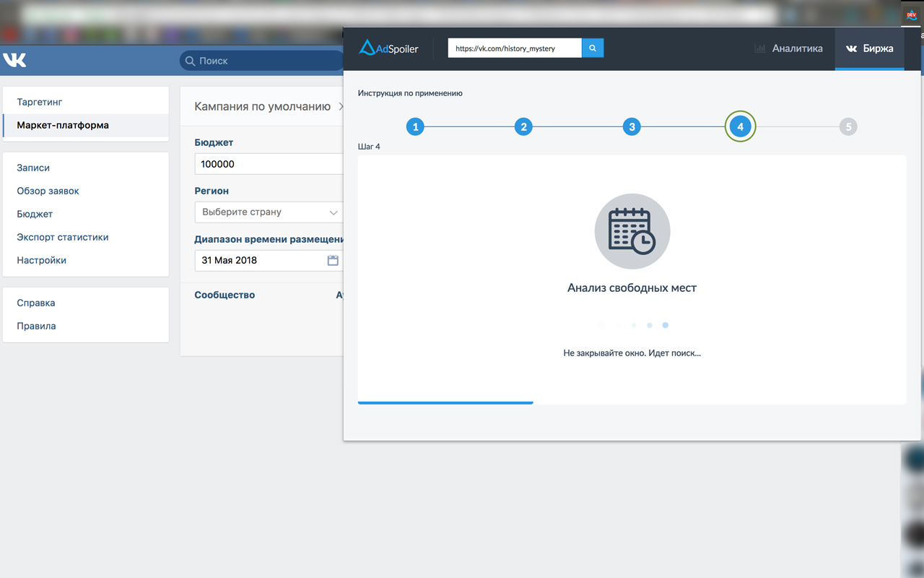Select step 5 circle in stepper
The width and height of the screenshot is (924, 578).
coord(848,127)
